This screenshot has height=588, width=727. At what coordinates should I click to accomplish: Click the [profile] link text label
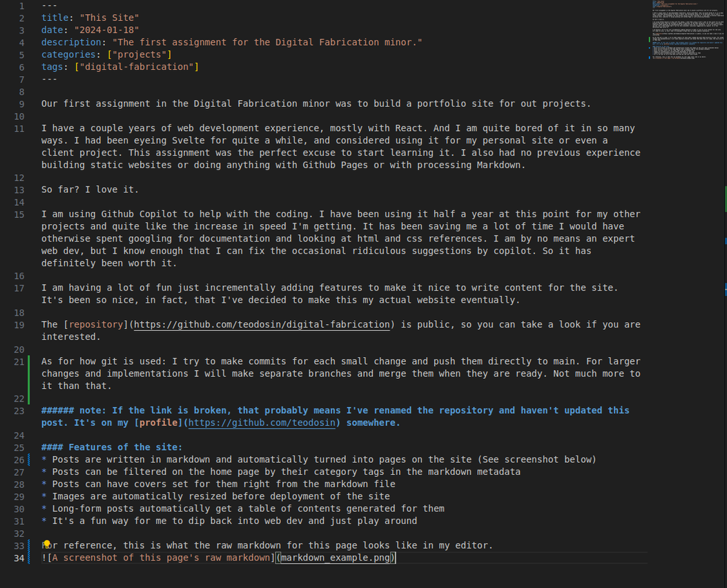[159, 423]
